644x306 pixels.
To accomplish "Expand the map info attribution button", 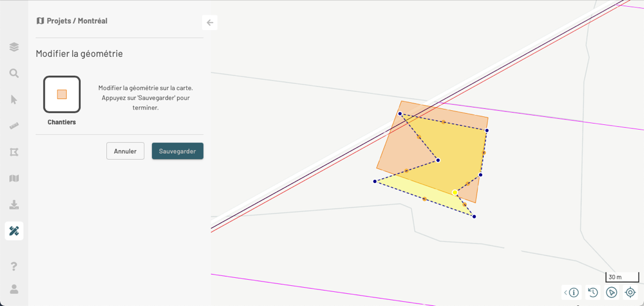I will tap(571, 293).
